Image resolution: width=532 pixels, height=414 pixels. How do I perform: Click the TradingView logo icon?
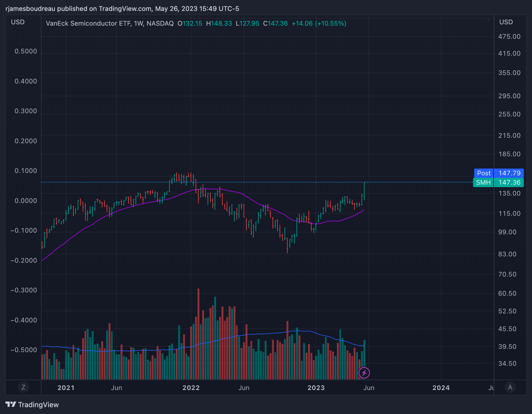11,404
